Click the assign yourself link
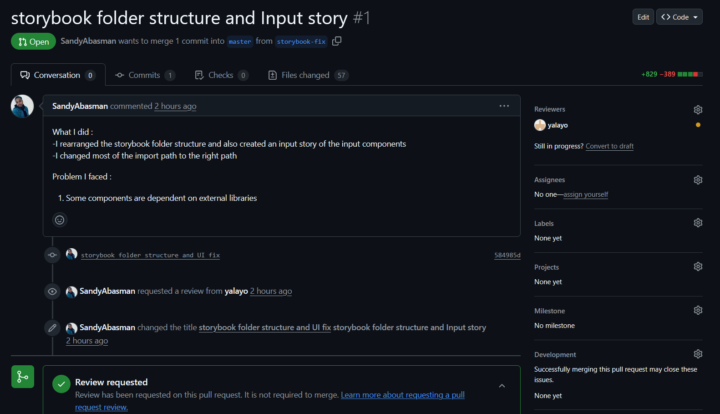Viewport: 720px width, 414px height. (585, 194)
